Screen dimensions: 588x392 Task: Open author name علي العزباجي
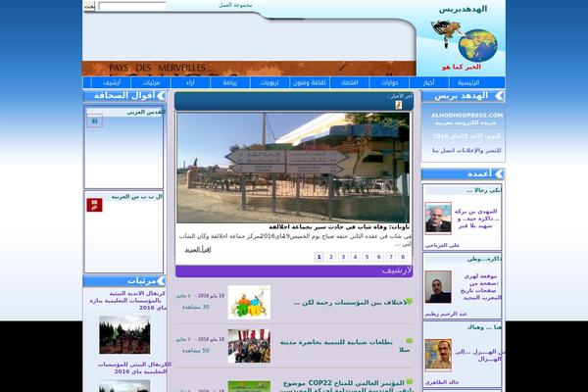442,245
